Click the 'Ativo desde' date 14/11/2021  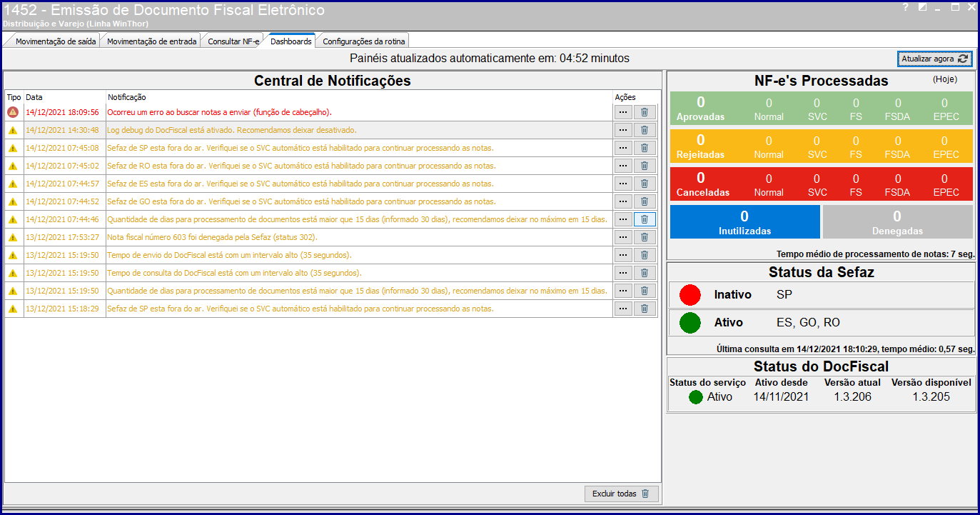[x=781, y=396]
